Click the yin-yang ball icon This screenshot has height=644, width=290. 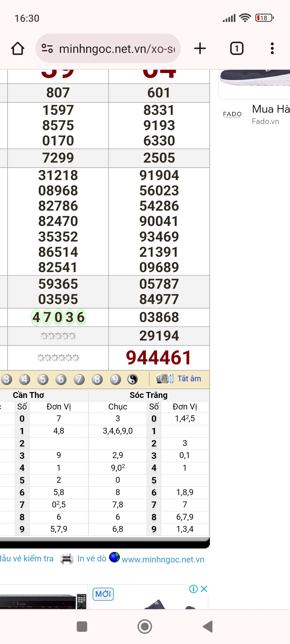coord(133,379)
